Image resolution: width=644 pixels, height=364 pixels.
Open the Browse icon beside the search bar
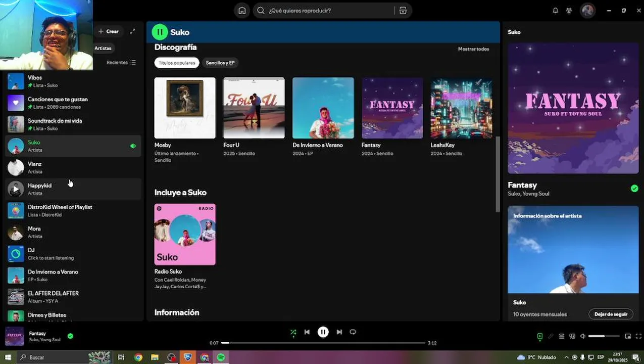coord(403,11)
